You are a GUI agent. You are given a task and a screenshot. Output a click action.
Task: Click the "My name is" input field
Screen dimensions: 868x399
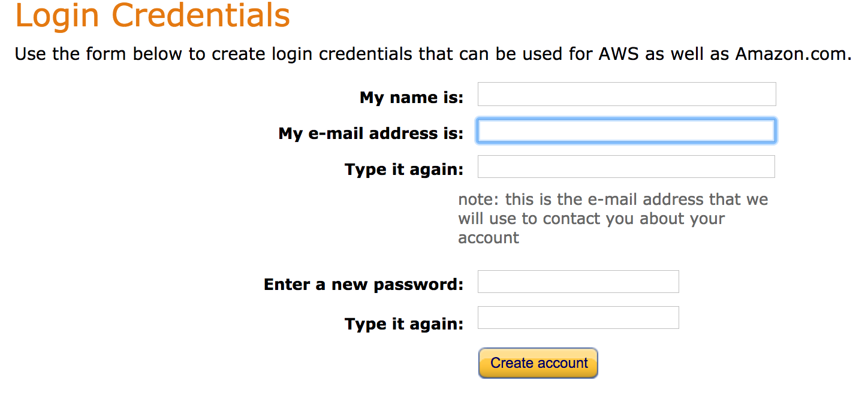[x=626, y=95]
